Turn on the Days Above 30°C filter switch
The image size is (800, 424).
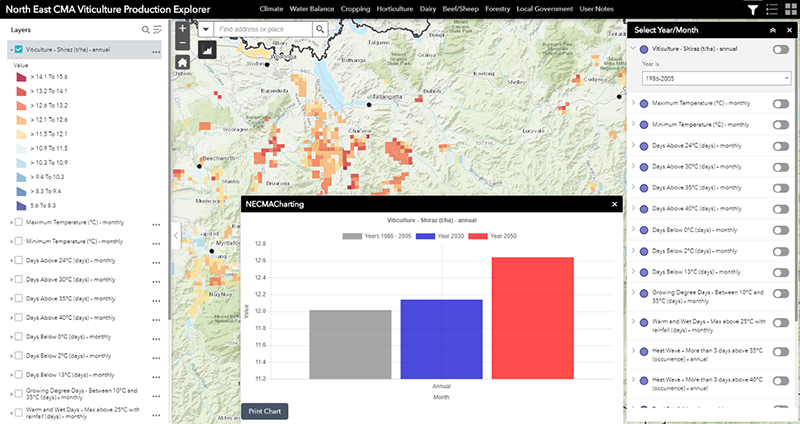pyautogui.click(x=780, y=166)
